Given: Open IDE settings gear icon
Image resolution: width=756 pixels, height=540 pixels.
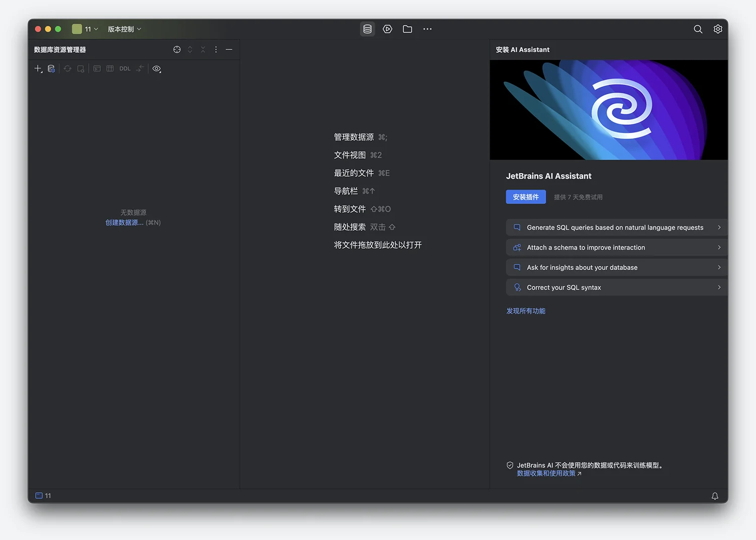Looking at the screenshot, I should pyautogui.click(x=718, y=29).
